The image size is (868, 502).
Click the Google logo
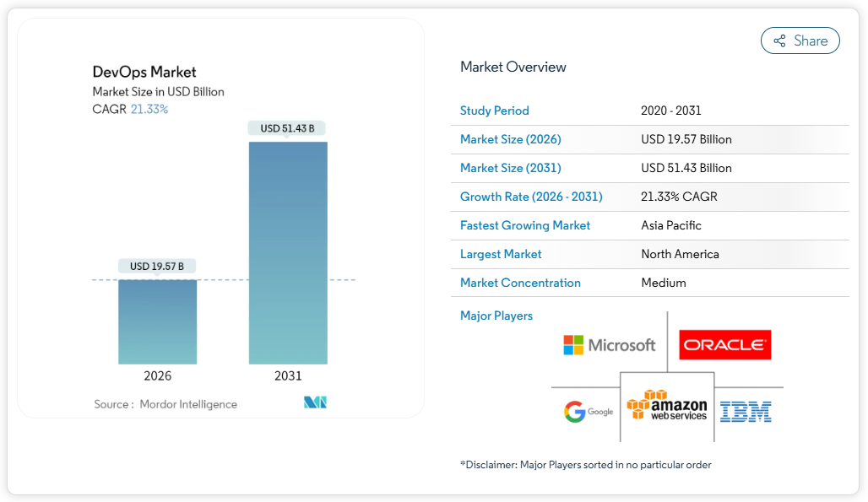pyautogui.click(x=589, y=412)
